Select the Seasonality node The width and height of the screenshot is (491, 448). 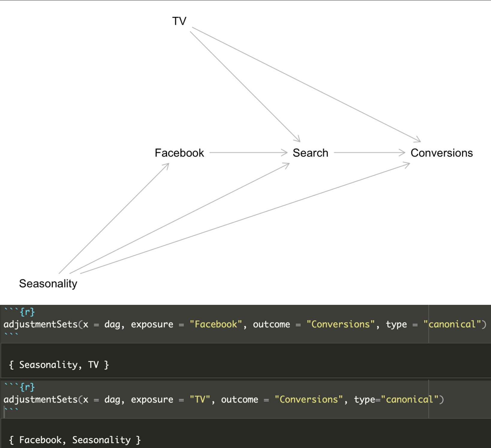(x=48, y=283)
